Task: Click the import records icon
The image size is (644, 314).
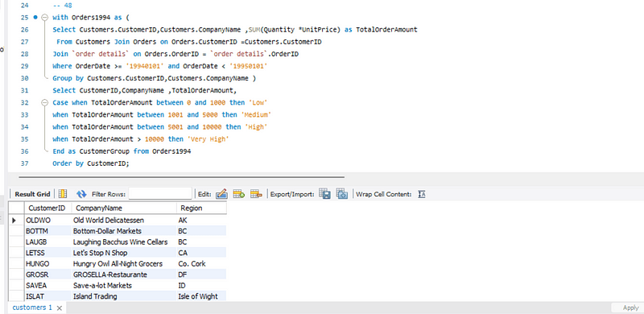Action: pyautogui.click(x=341, y=194)
